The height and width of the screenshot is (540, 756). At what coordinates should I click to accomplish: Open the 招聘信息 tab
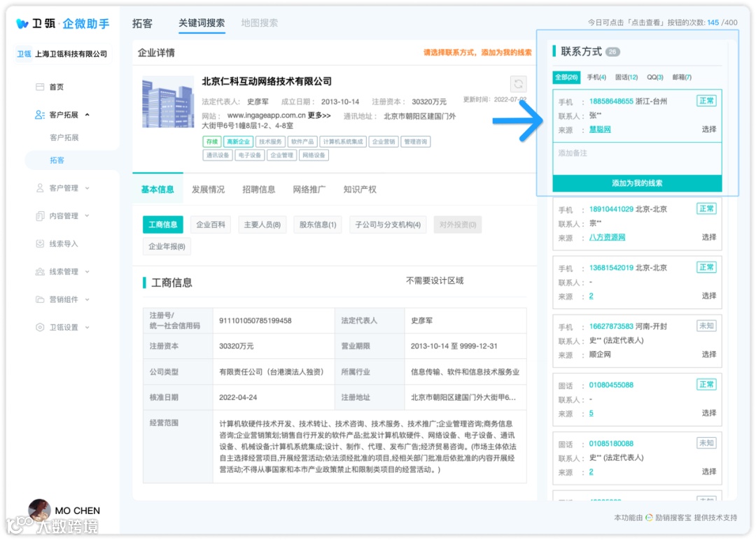[x=259, y=190]
